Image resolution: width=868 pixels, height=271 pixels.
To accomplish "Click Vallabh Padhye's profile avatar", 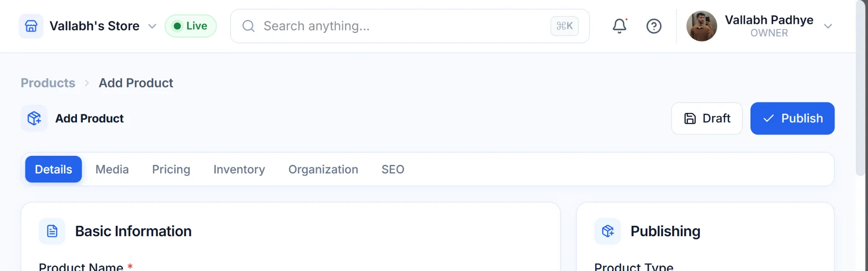I will [x=702, y=26].
